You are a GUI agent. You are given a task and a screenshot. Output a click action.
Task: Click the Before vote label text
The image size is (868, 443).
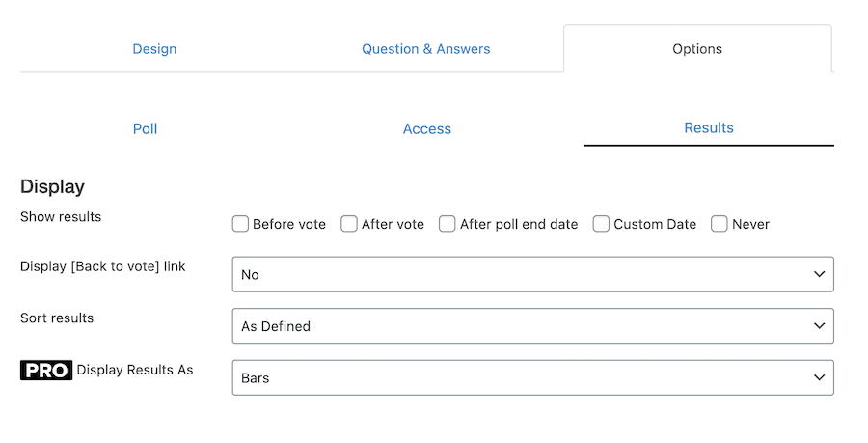pos(289,224)
